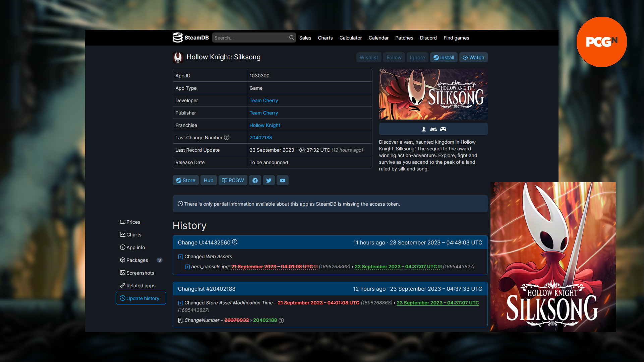The width and height of the screenshot is (644, 362).
Task: Follow the Hollow Knight franchise link
Action: [265, 125]
